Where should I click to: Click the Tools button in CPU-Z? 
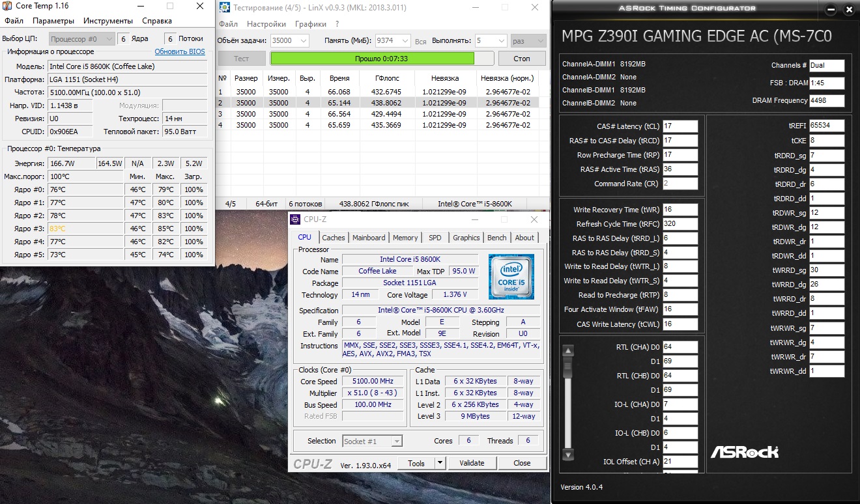416,463
